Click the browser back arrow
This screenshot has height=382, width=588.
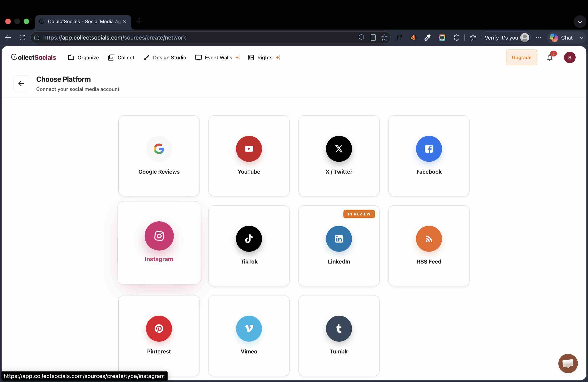tap(8, 38)
